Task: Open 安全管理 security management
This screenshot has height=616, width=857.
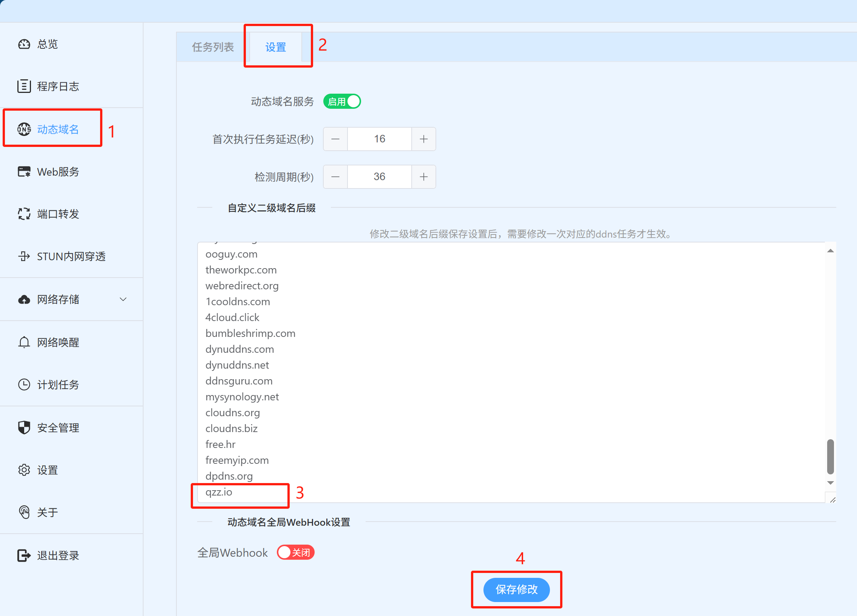Action: [58, 428]
